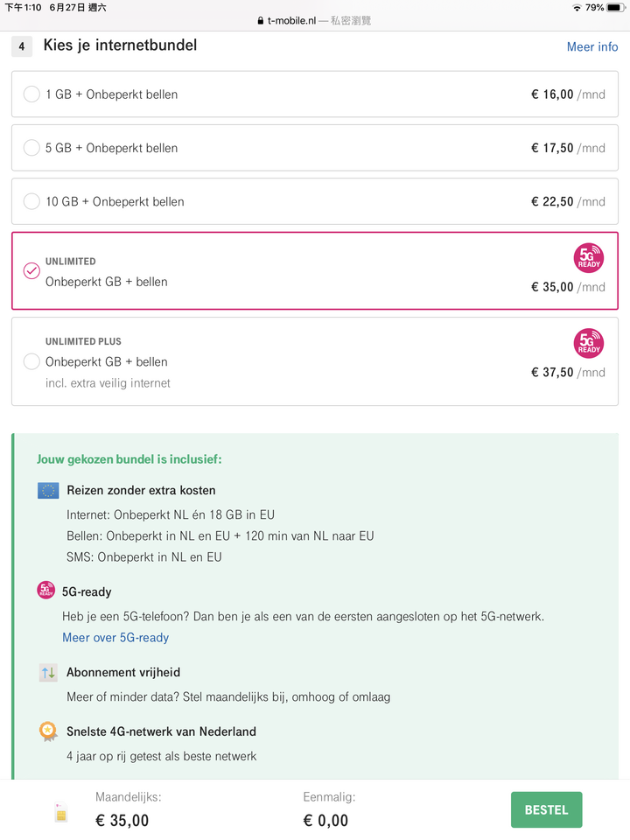The height and width of the screenshot is (840, 630).
Task: Open the Meer info link
Action: click(x=592, y=47)
